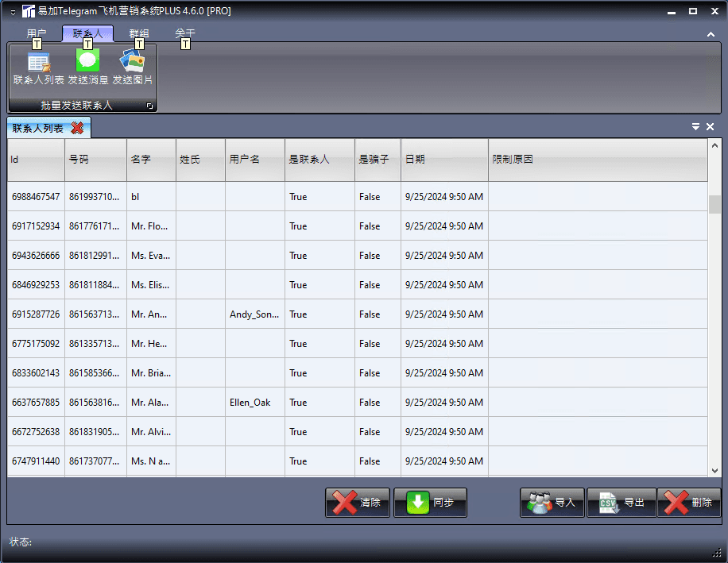Open the title bar quick access dropdown

pyautogui.click(x=13, y=12)
